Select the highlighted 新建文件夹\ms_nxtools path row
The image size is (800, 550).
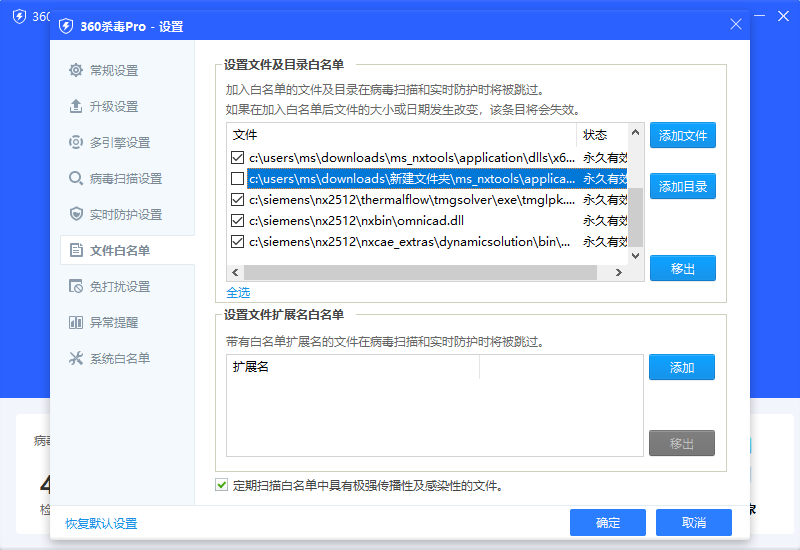428,179
